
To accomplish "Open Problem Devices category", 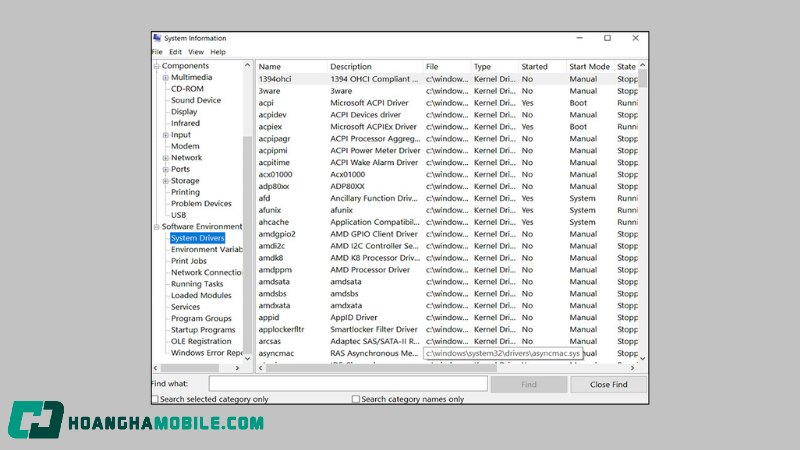I will tap(201, 203).
